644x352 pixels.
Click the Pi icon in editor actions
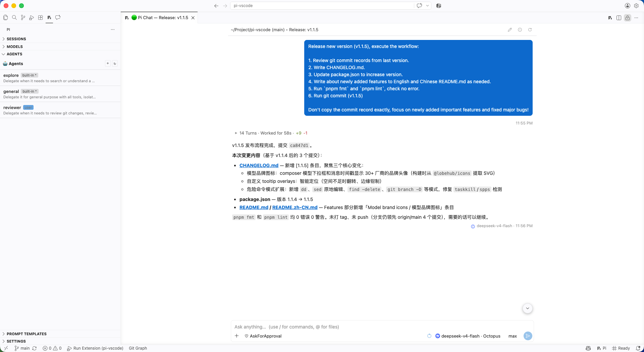[610, 18]
